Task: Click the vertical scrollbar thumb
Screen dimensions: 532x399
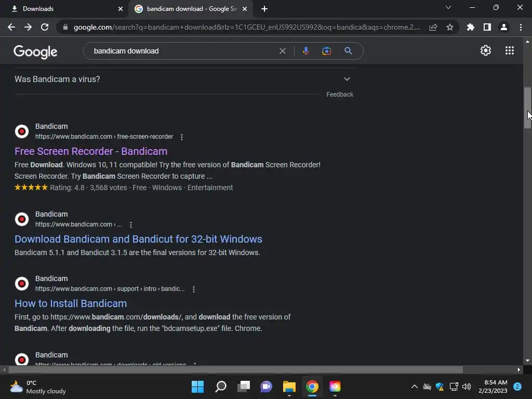Action: [x=527, y=108]
